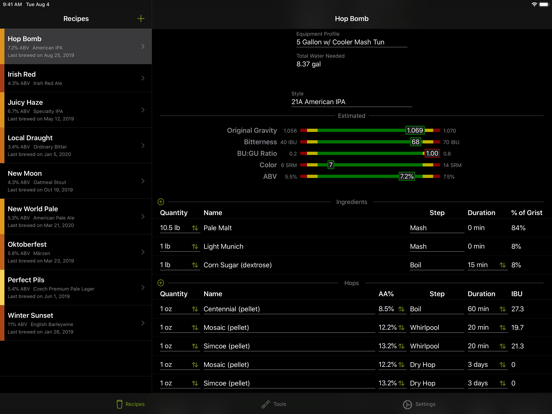
Task: Tap the unit swap arrows beside 10.5 lb Pale Malt
Action: 195,228
